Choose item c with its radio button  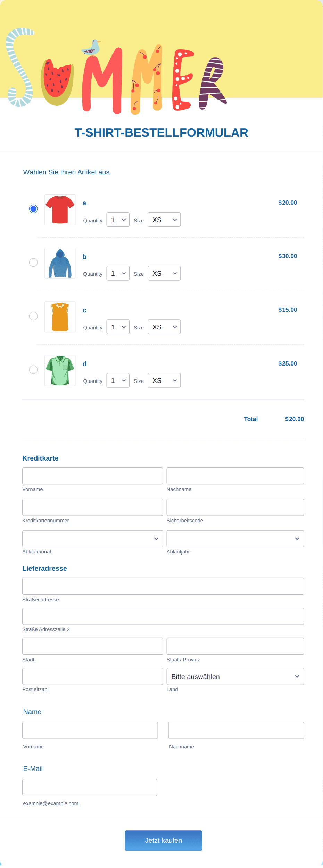tap(33, 316)
